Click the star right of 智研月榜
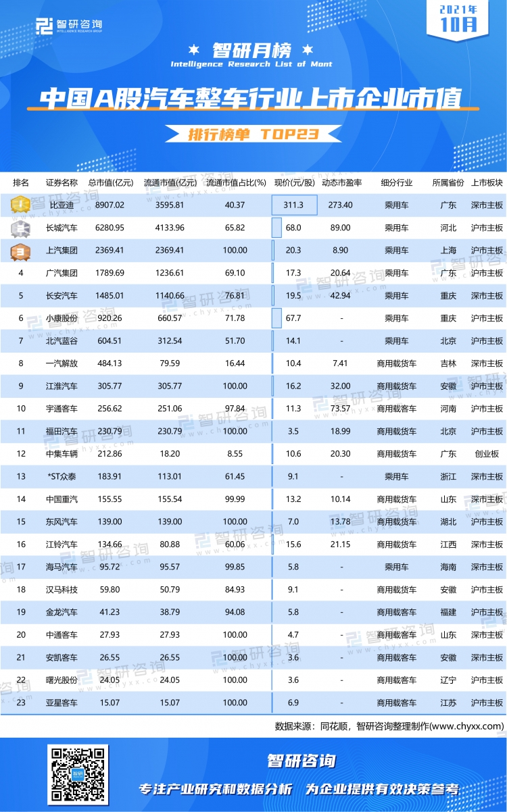Image resolution: width=507 pixels, height=812 pixels. pyautogui.click(x=310, y=50)
